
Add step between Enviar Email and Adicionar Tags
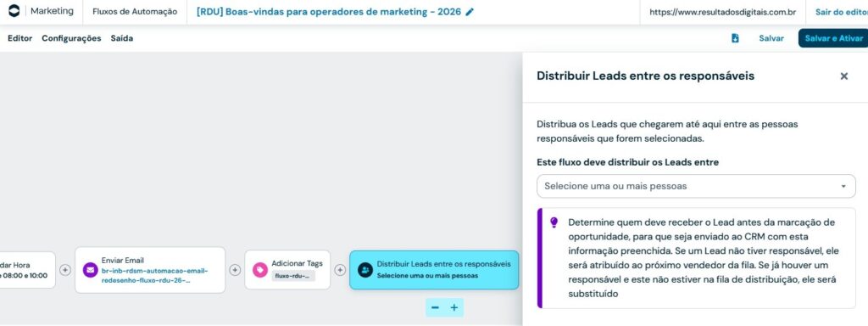[236, 270]
